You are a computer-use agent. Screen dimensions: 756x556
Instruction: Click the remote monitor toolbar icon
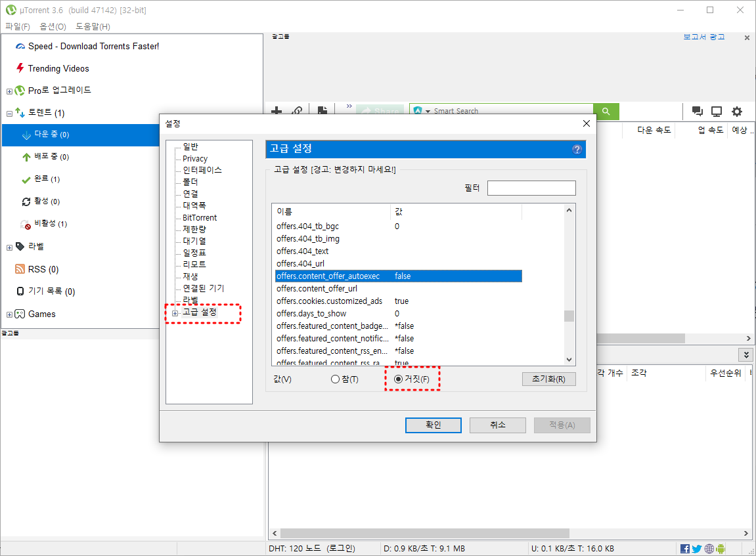point(717,112)
